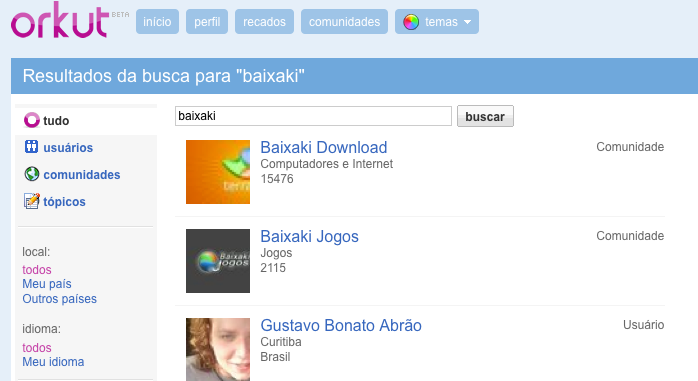Go to the início page
Viewport: 698px width, 381px height.
click(157, 21)
